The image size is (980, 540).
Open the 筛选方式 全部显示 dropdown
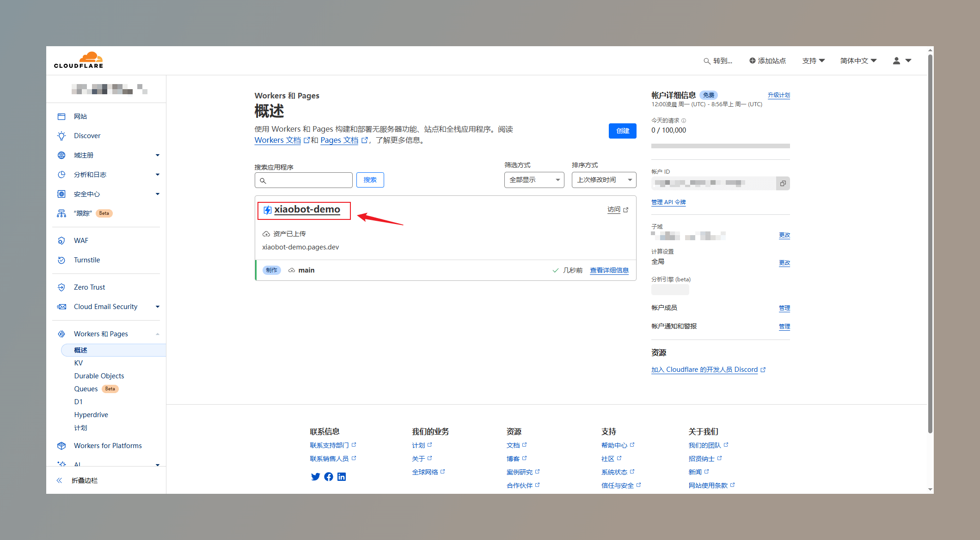[x=534, y=180]
